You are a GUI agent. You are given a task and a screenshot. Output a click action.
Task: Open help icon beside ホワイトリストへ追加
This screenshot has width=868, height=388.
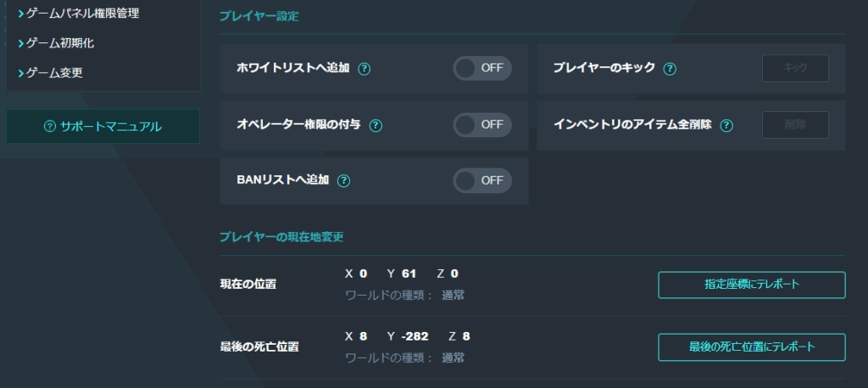[x=364, y=69]
